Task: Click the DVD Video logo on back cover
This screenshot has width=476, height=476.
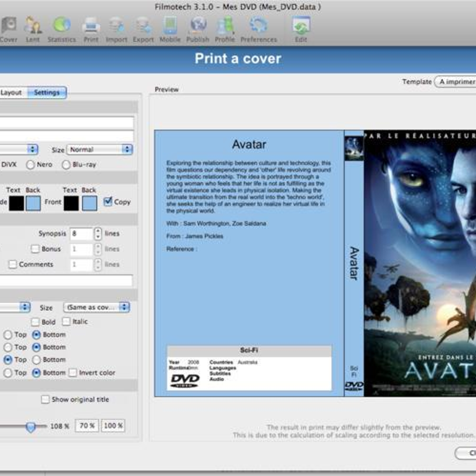Action: click(x=184, y=381)
